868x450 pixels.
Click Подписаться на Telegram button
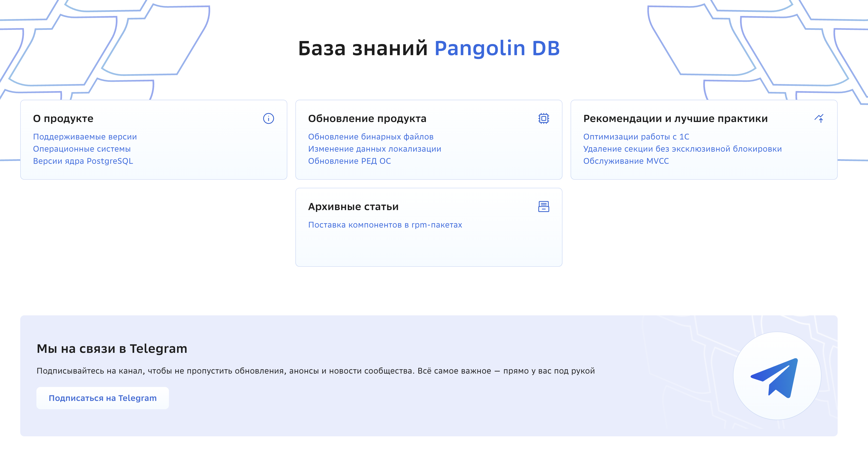[x=102, y=398]
